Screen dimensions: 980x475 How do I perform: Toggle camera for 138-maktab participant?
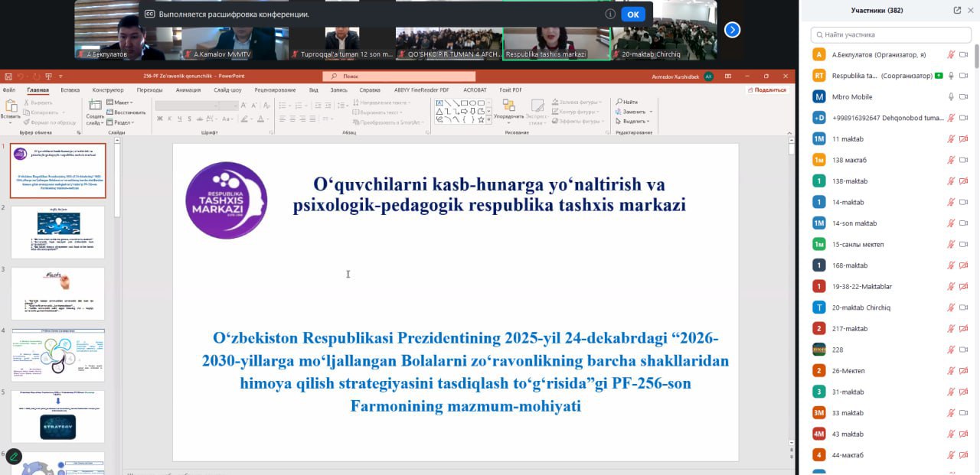coord(963,181)
